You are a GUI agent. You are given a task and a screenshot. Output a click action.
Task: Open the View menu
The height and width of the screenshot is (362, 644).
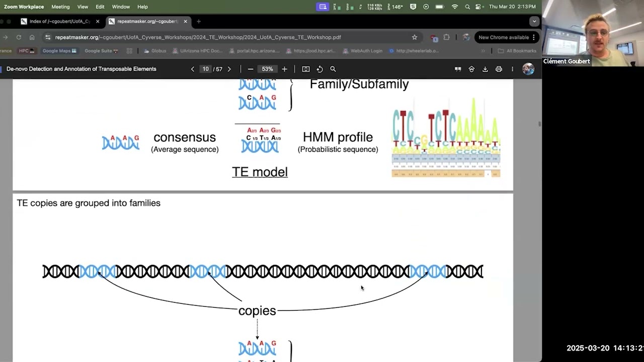pos(83,7)
